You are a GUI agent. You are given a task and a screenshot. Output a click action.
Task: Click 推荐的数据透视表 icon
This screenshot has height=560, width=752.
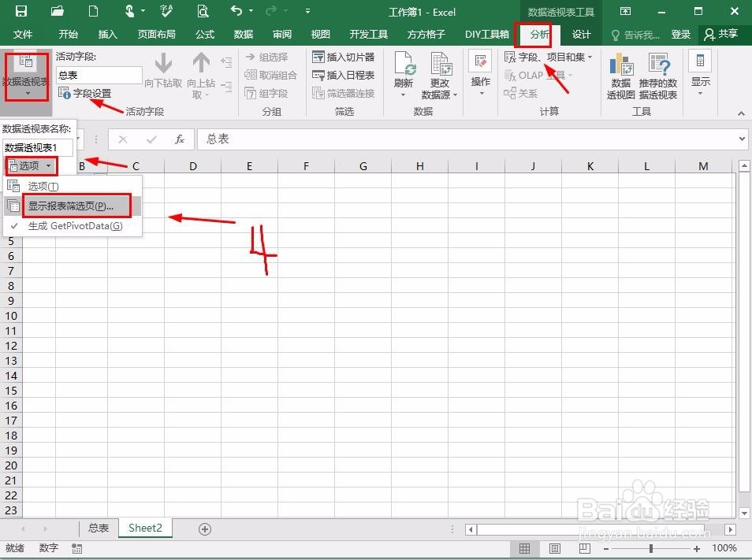coord(658,76)
